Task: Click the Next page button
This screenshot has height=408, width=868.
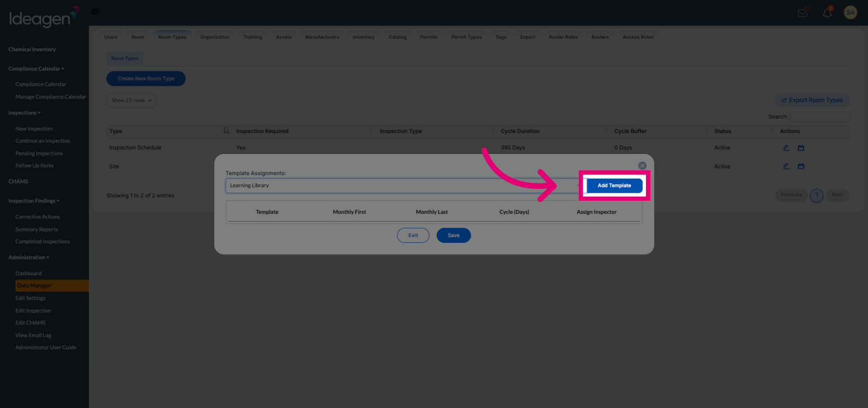Action: click(837, 195)
